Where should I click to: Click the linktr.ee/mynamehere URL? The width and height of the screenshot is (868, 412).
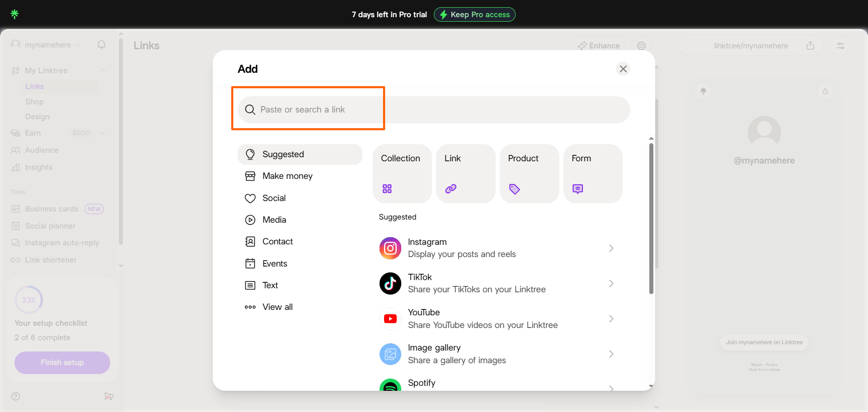[x=751, y=46]
